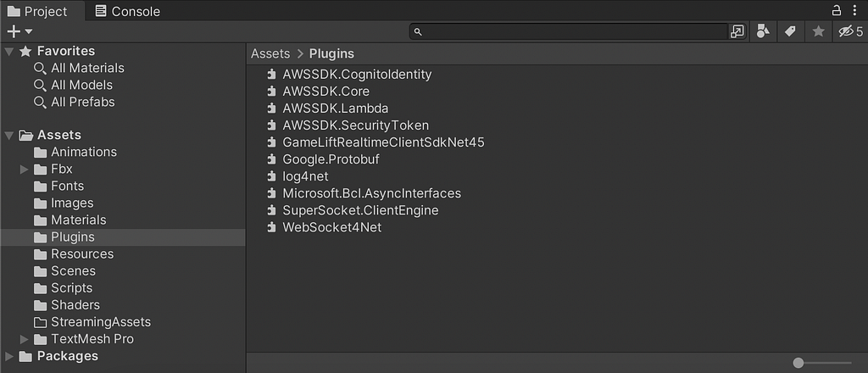Toggle the Project panel lock icon
Viewport: 868px width, 373px height.
click(x=836, y=10)
